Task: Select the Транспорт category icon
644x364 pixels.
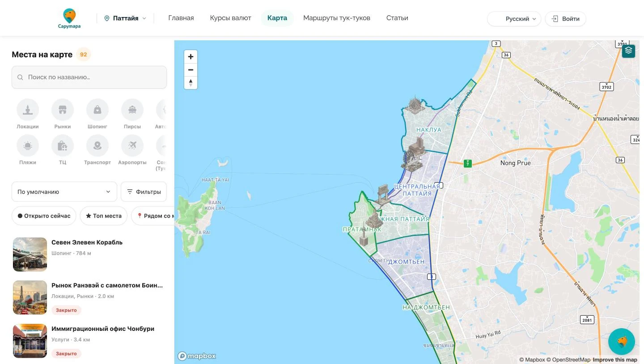Action: click(x=97, y=146)
